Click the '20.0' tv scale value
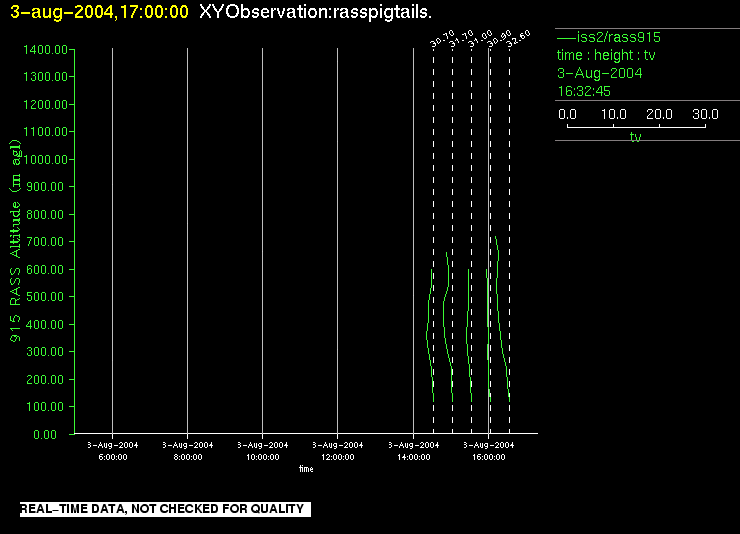The height and width of the screenshot is (534, 740). pos(659,114)
